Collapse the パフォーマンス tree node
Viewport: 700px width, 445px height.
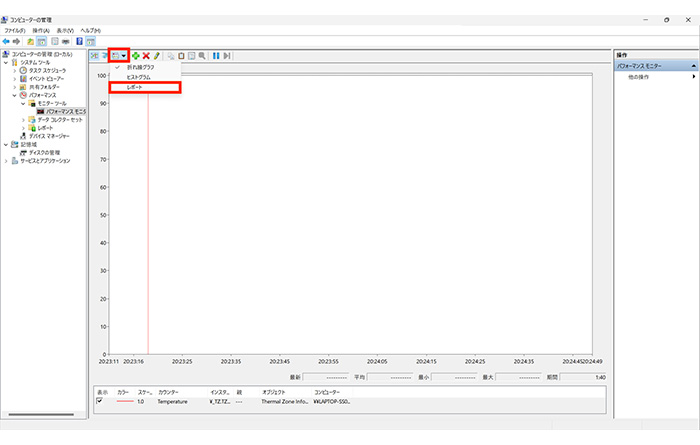(x=14, y=95)
